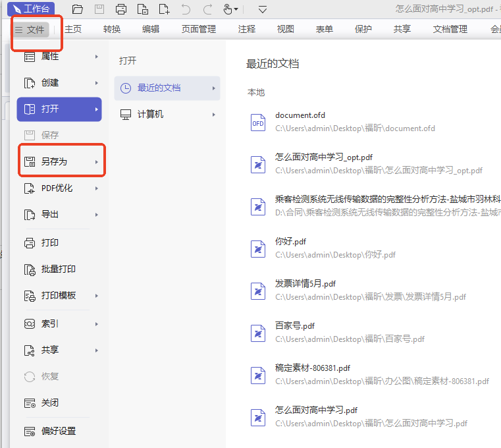The image size is (501, 448).
Task: Expand the 导出 submenu
Action: pos(59,214)
